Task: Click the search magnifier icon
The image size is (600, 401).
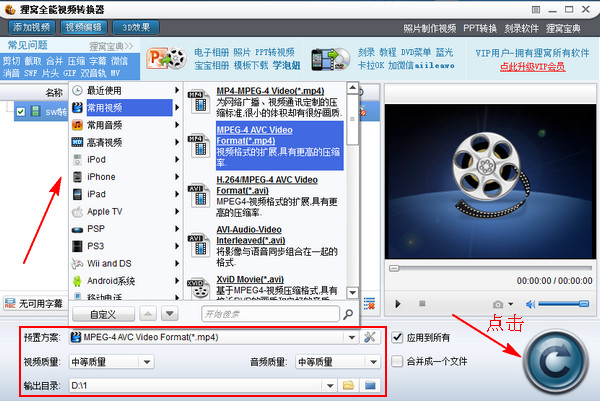Action: coord(348,315)
